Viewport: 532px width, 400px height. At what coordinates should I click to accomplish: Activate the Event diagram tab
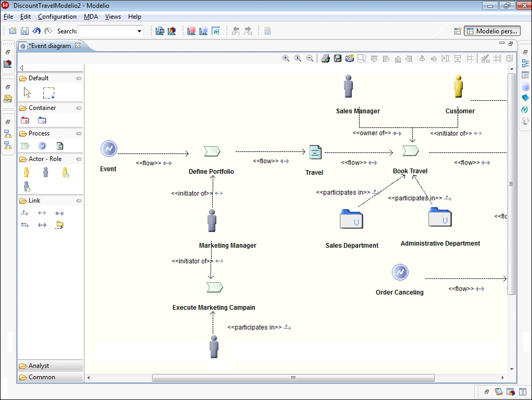point(50,46)
